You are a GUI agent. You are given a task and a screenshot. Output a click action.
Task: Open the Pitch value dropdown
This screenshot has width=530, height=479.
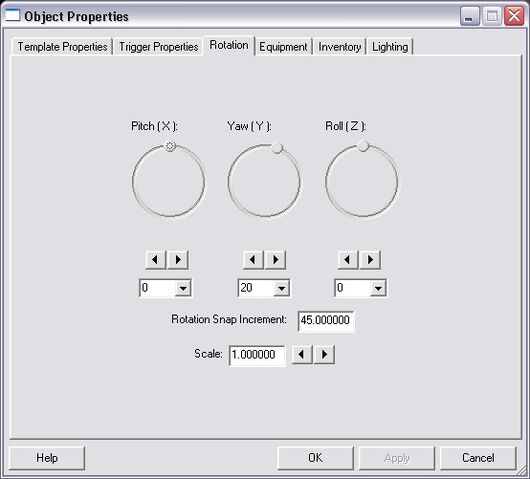click(183, 288)
